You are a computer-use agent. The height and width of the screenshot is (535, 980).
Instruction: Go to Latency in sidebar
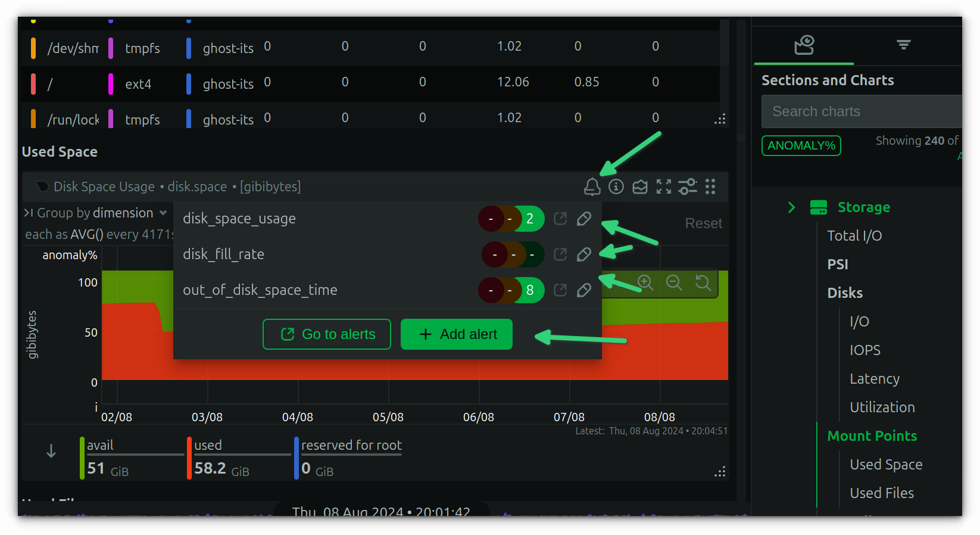pyautogui.click(x=875, y=379)
